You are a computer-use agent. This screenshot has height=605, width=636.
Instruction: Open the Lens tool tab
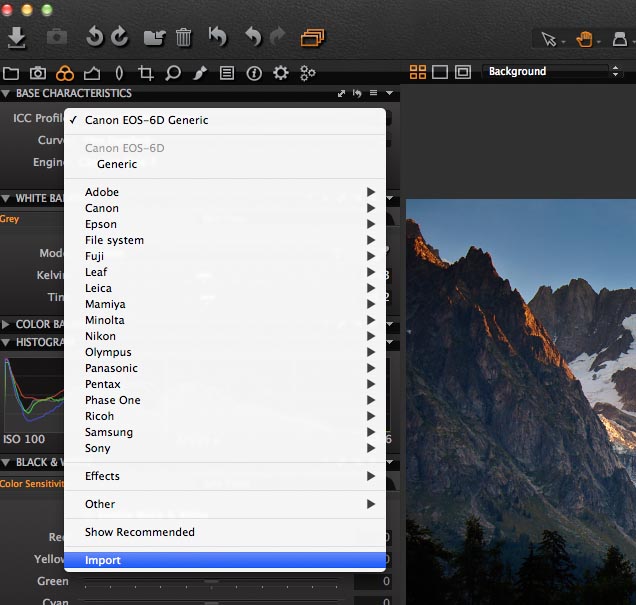(x=119, y=73)
